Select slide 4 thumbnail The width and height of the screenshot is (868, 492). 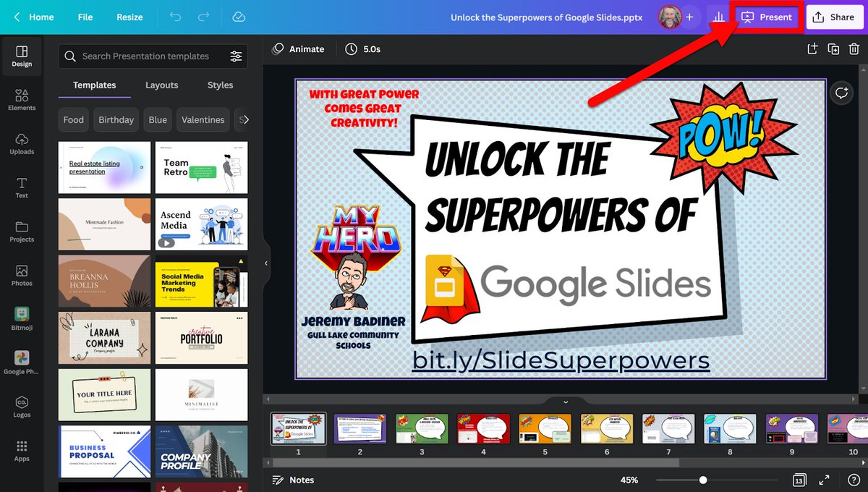482,429
